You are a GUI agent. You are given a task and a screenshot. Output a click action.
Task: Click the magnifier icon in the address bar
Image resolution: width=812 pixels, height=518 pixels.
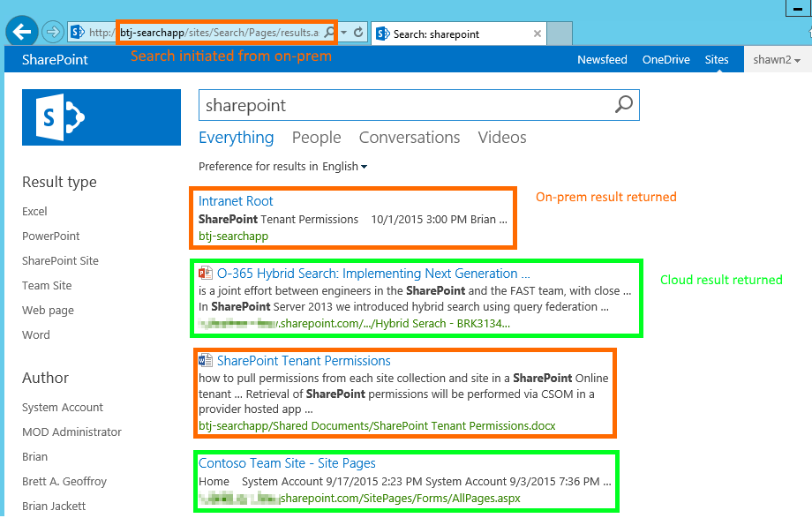pyautogui.click(x=329, y=33)
